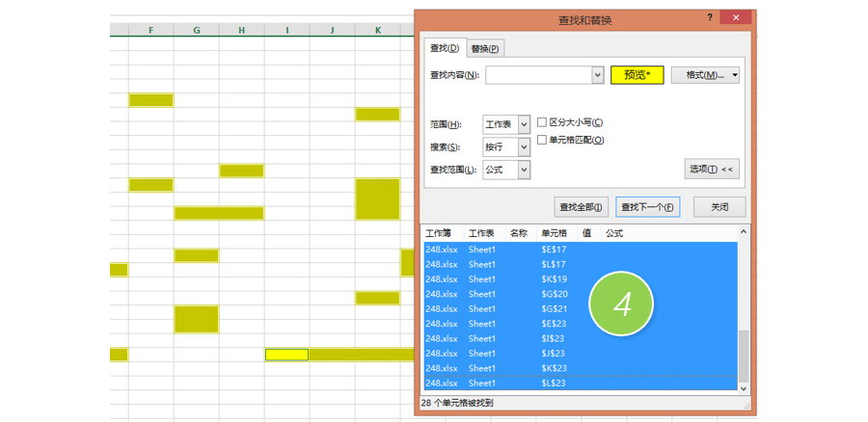Select the result row $E$17
Image resolution: width=868 pixels, height=422 pixels.
pos(581,250)
